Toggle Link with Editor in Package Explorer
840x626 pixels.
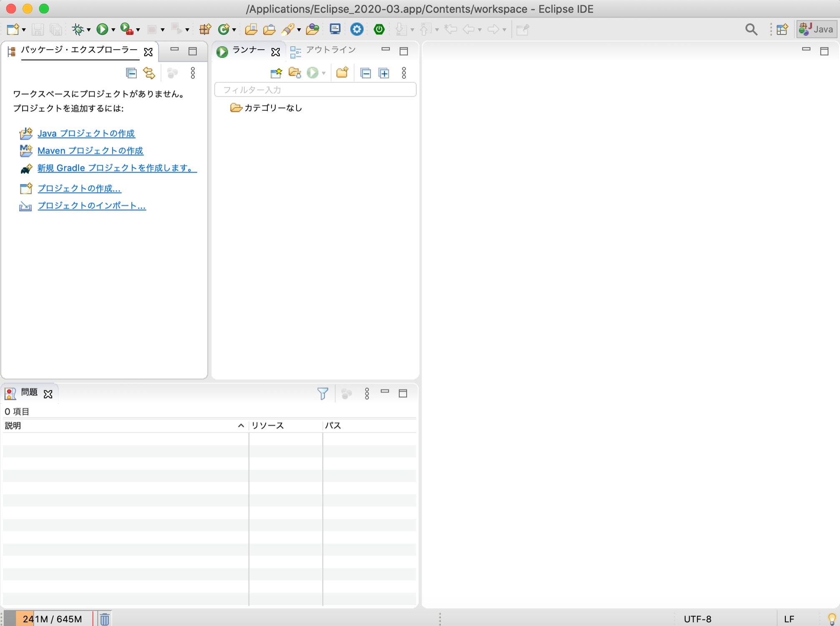(x=149, y=73)
